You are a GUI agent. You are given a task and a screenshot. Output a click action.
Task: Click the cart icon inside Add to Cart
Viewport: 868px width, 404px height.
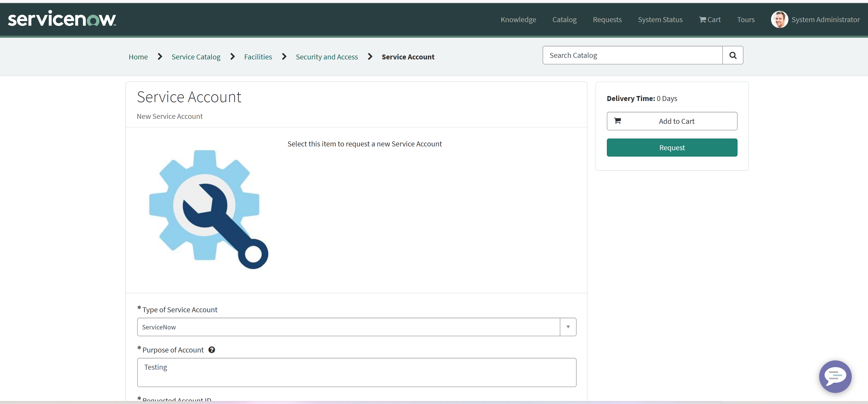point(618,120)
